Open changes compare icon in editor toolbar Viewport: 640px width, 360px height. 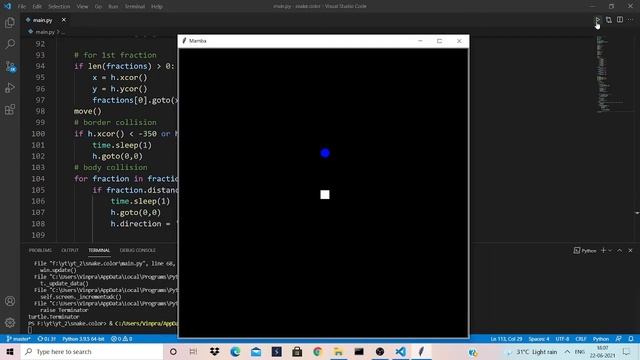pyautogui.click(x=609, y=20)
